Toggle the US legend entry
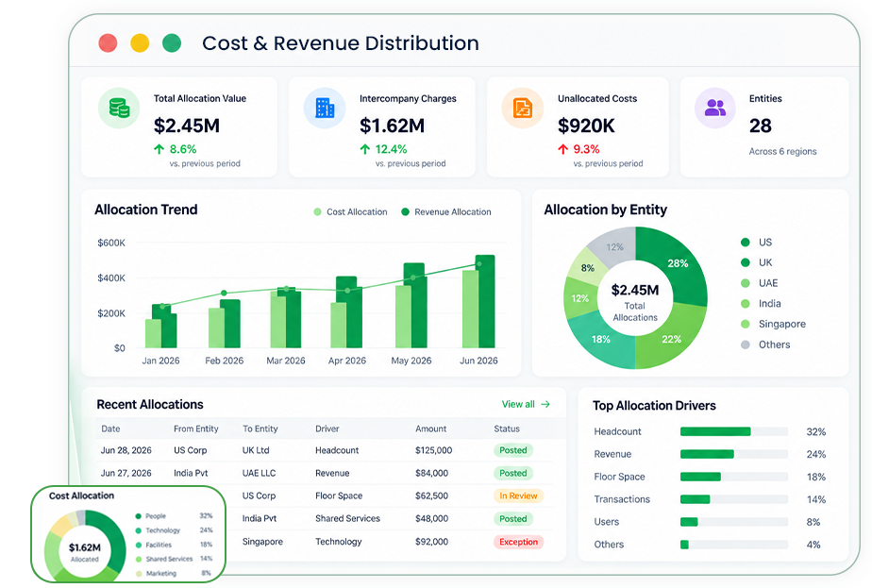The height and width of the screenshot is (588, 872). click(756, 242)
